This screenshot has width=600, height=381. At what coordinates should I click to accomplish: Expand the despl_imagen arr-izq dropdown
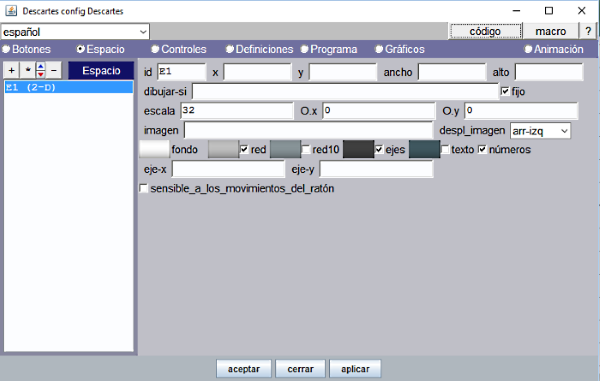point(540,131)
